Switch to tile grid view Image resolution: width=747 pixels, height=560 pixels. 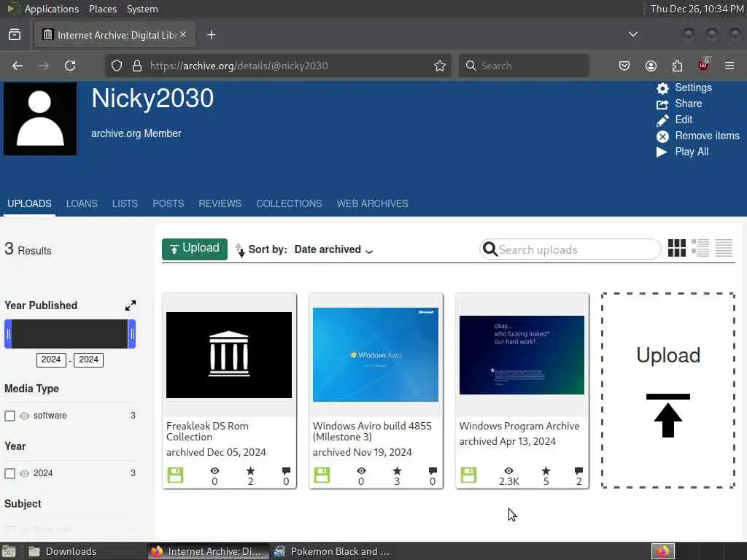[x=676, y=248]
